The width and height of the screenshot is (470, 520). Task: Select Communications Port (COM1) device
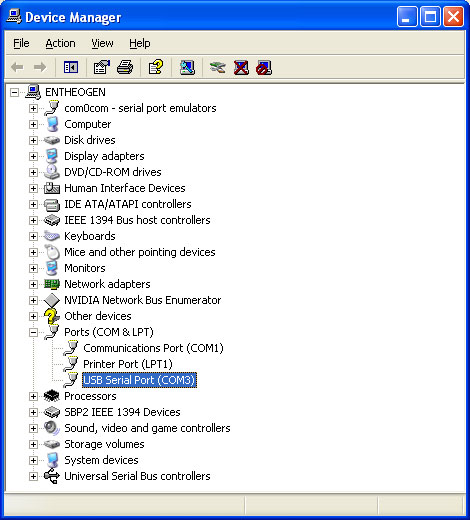pos(153,348)
